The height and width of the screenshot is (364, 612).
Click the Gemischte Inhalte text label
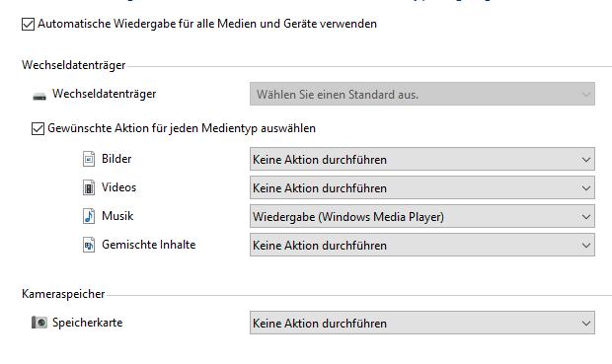point(149,245)
